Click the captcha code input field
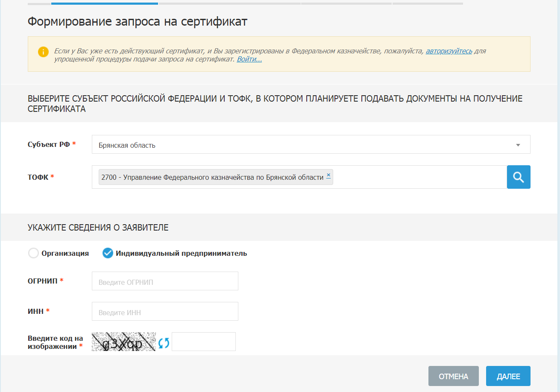The height and width of the screenshot is (392, 560). click(204, 342)
